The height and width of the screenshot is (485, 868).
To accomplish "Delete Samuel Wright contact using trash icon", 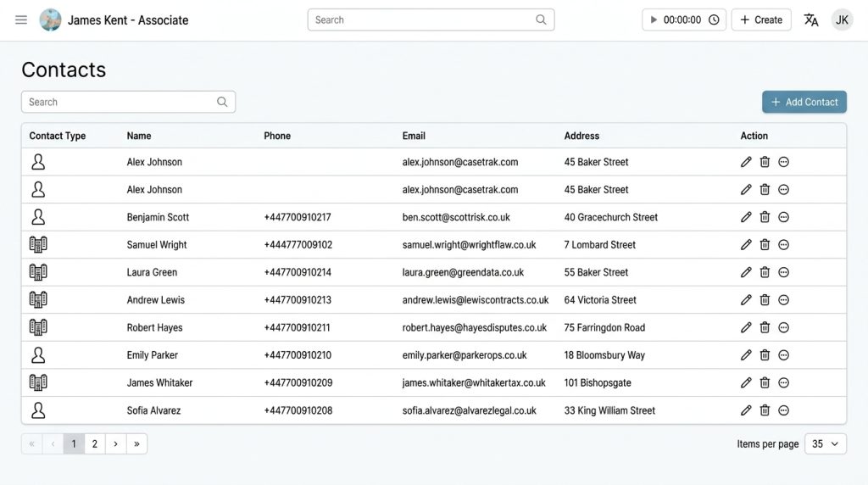I will (x=765, y=245).
